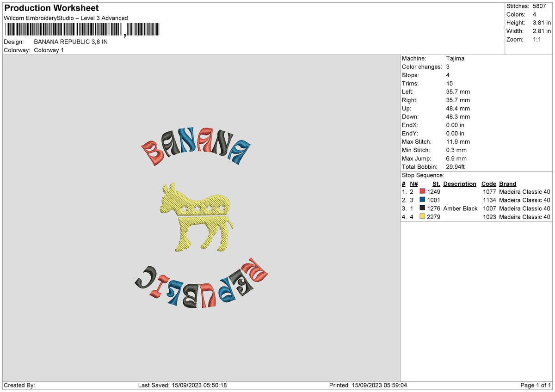
Task: Click the Max Stitch value '11.9 mm'
Action: pos(458,141)
